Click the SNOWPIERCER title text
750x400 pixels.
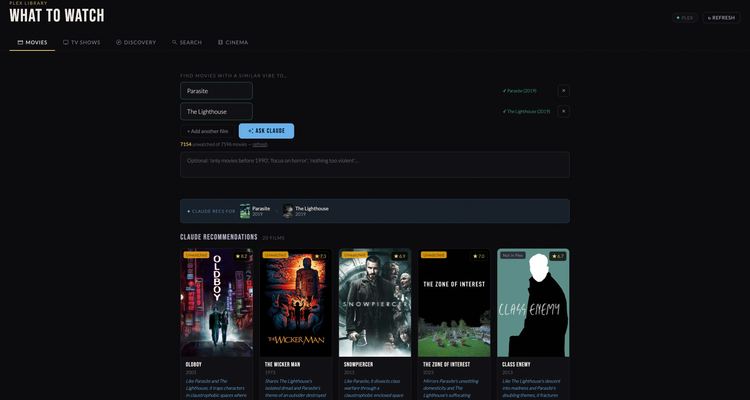click(359, 365)
